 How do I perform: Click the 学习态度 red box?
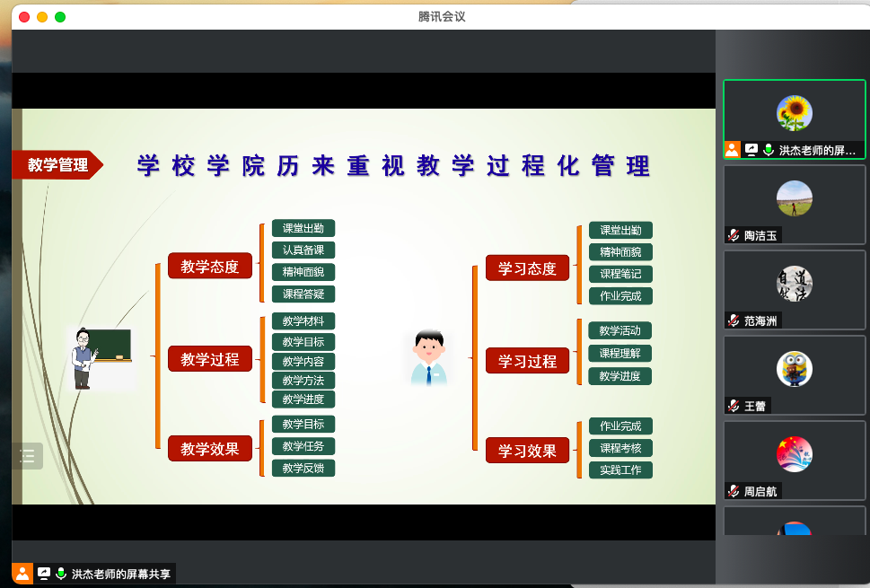(x=527, y=268)
